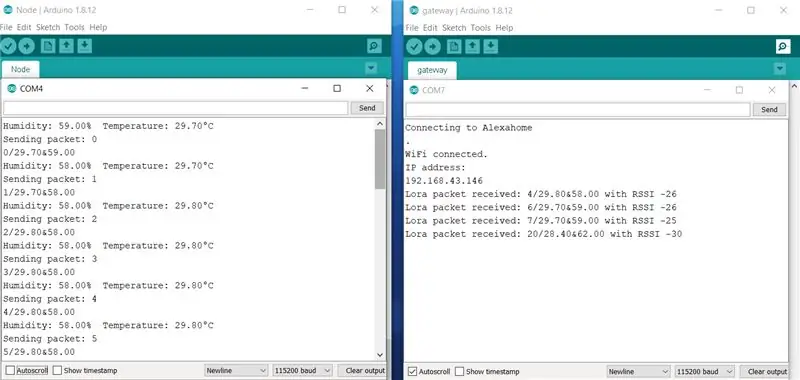
Task: Click Clear output in COM4 monitor
Action: tap(362, 371)
